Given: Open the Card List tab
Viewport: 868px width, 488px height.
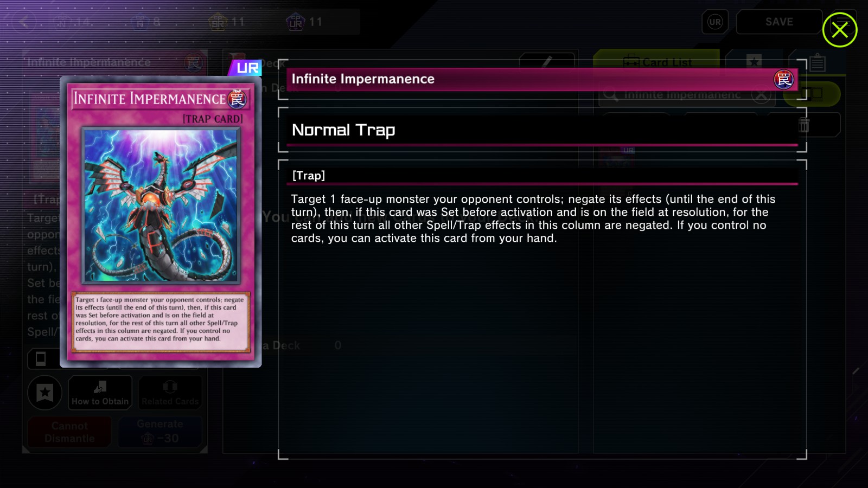Looking at the screenshot, I should (x=657, y=62).
